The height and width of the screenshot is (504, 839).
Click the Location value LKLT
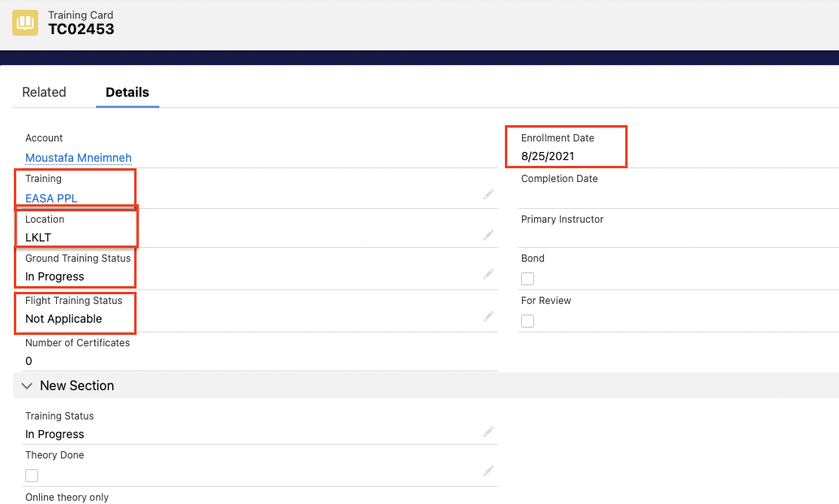click(38, 237)
